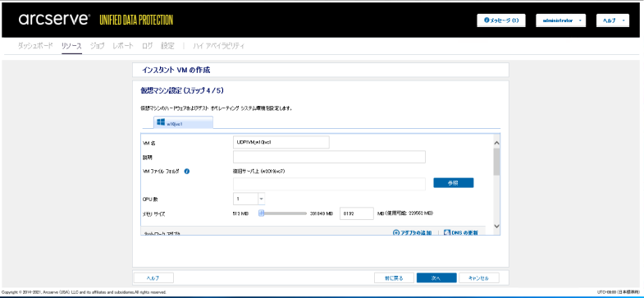Image resolution: width=644 pixels, height=298 pixels.
Task: Click the Windows logo icon on w10jvc1 tab
Action: (161, 122)
